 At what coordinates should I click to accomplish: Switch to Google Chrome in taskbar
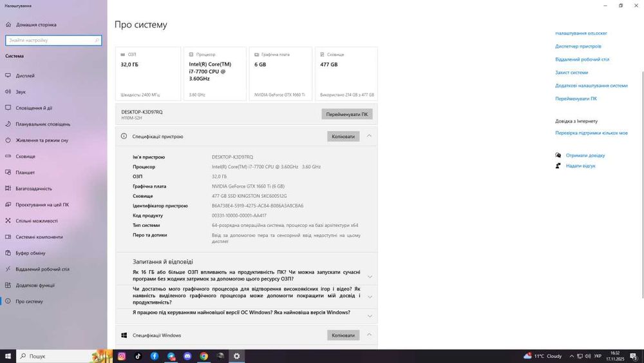[x=204, y=356]
